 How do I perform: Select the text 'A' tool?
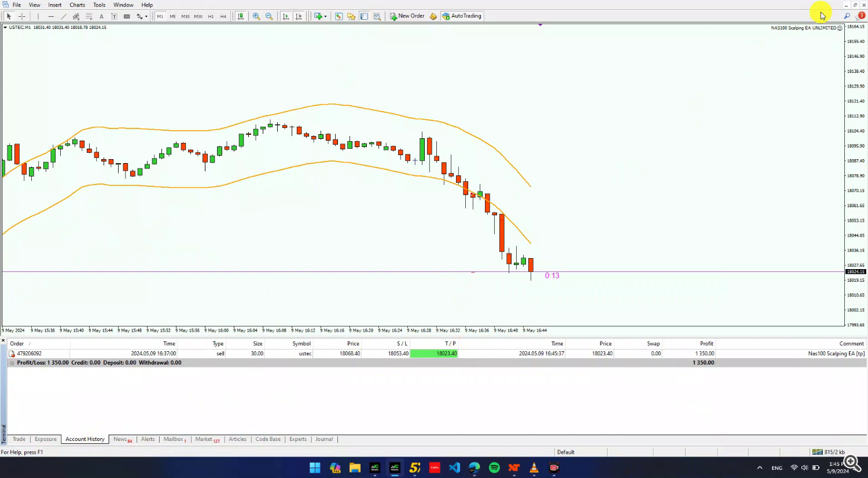coord(102,16)
